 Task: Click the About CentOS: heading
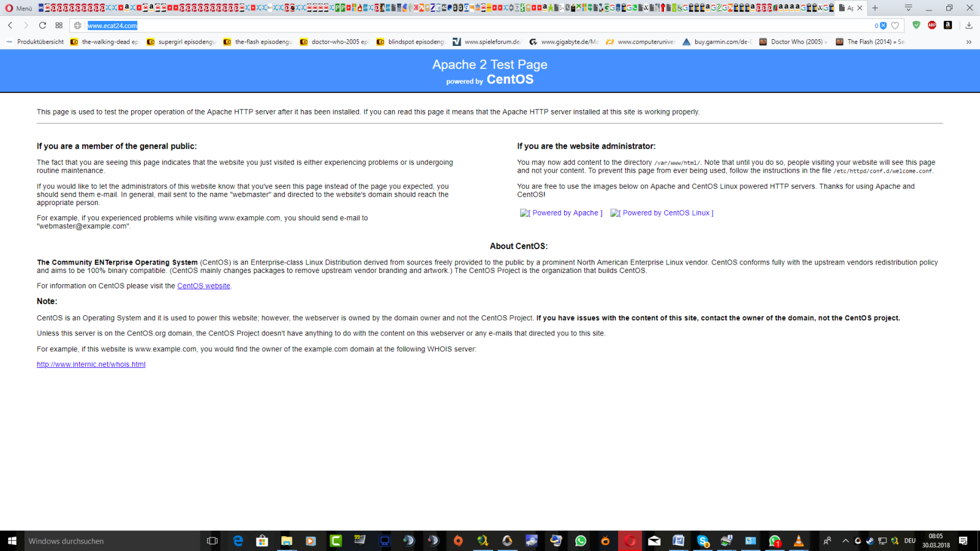coord(519,246)
